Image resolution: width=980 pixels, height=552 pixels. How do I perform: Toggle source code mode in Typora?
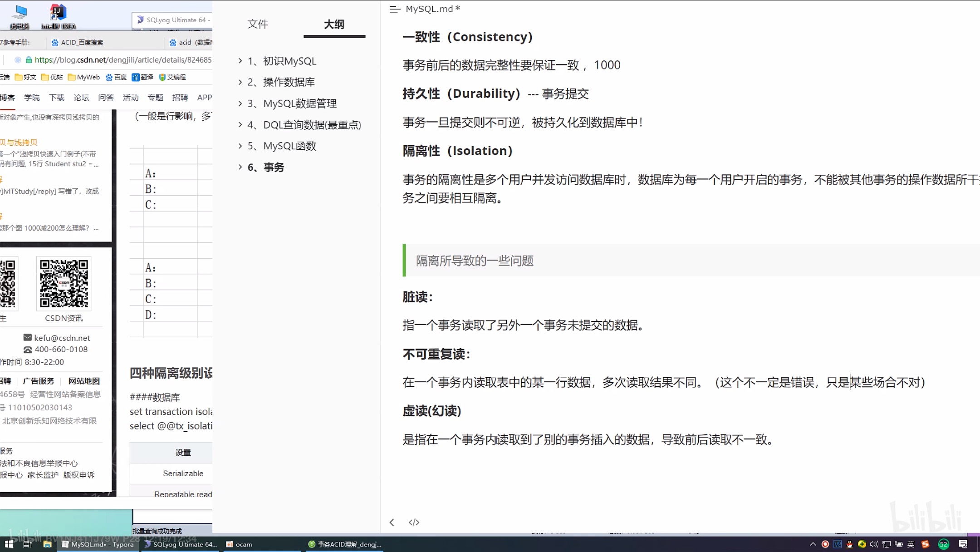click(414, 522)
